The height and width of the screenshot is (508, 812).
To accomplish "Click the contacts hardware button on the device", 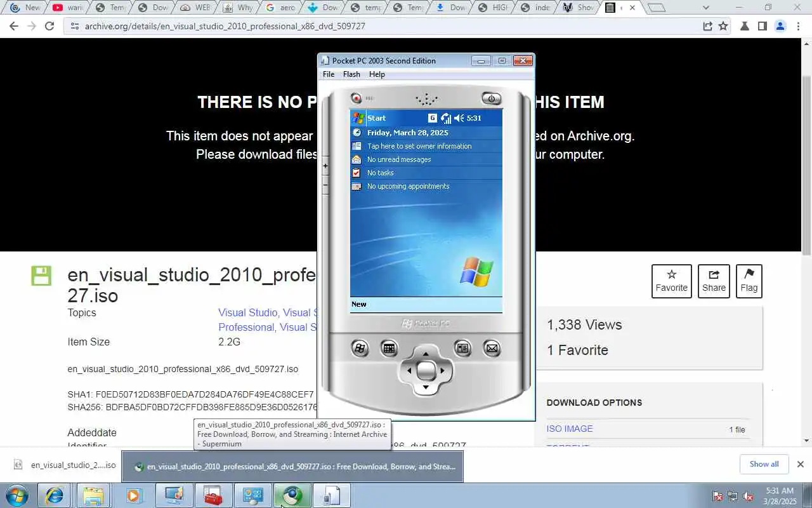I will [462, 348].
